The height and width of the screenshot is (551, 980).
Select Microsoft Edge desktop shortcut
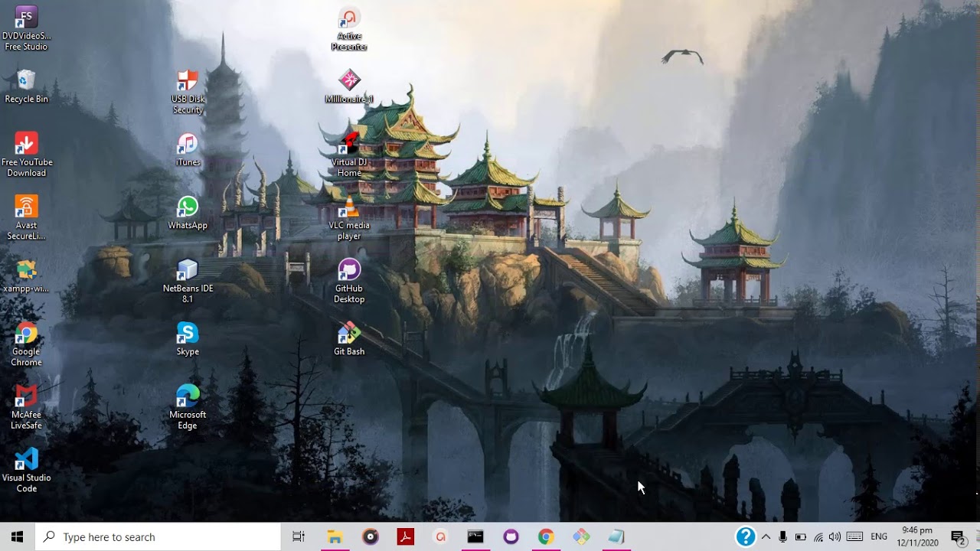pos(188,407)
